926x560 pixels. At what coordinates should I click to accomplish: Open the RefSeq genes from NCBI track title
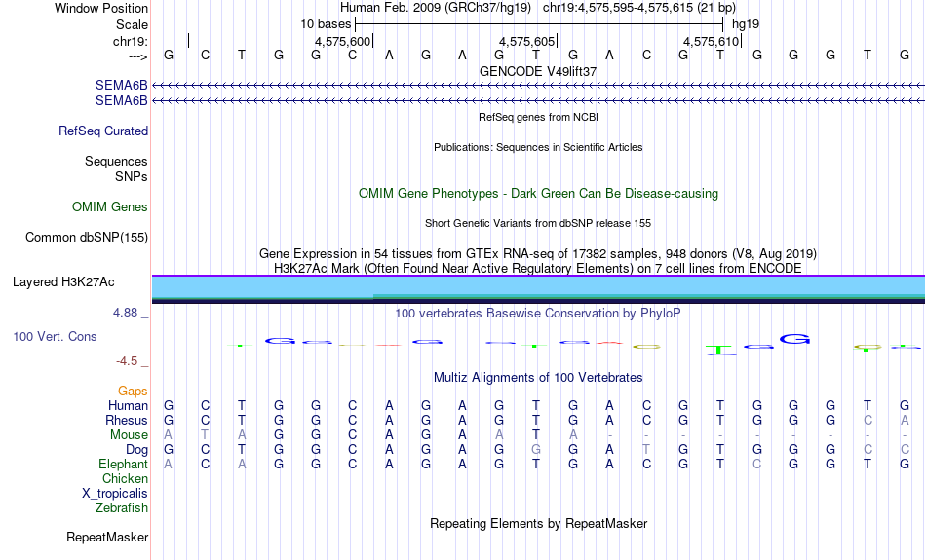[538, 117]
